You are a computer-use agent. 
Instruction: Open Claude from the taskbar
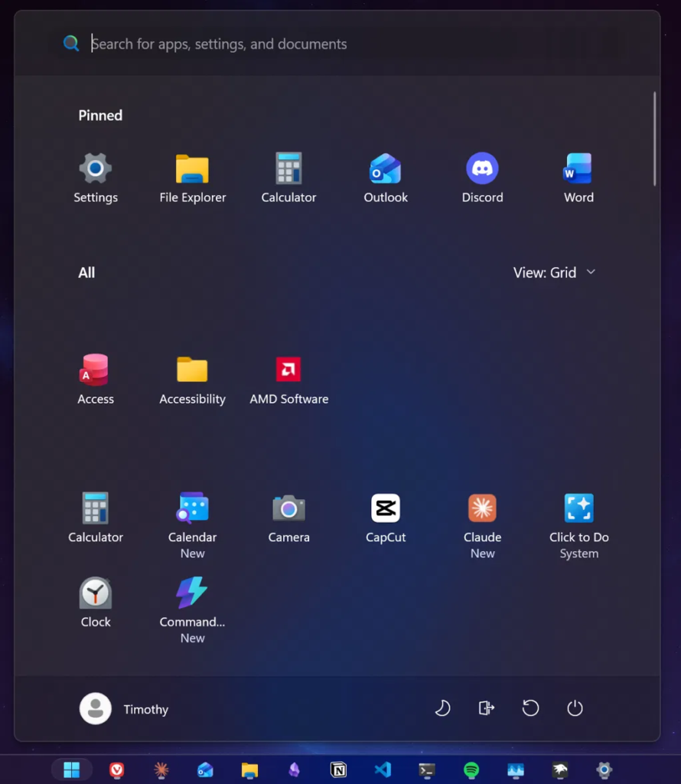click(x=161, y=770)
